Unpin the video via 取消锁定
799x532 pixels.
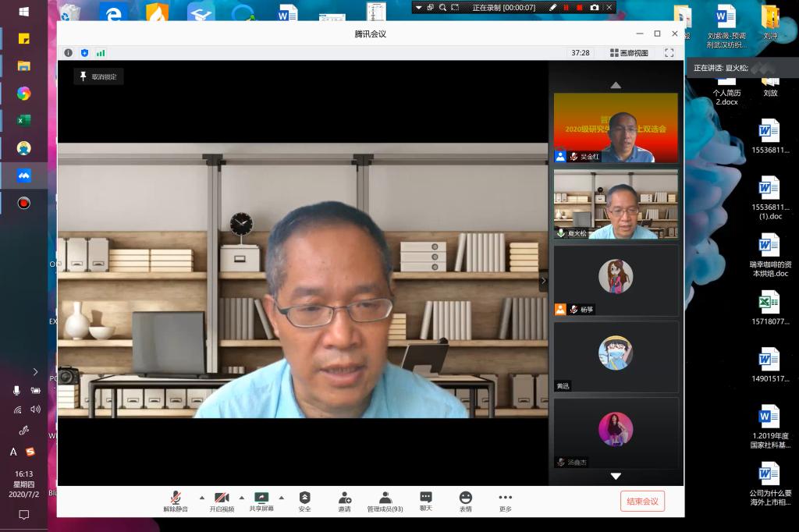[x=100, y=76]
